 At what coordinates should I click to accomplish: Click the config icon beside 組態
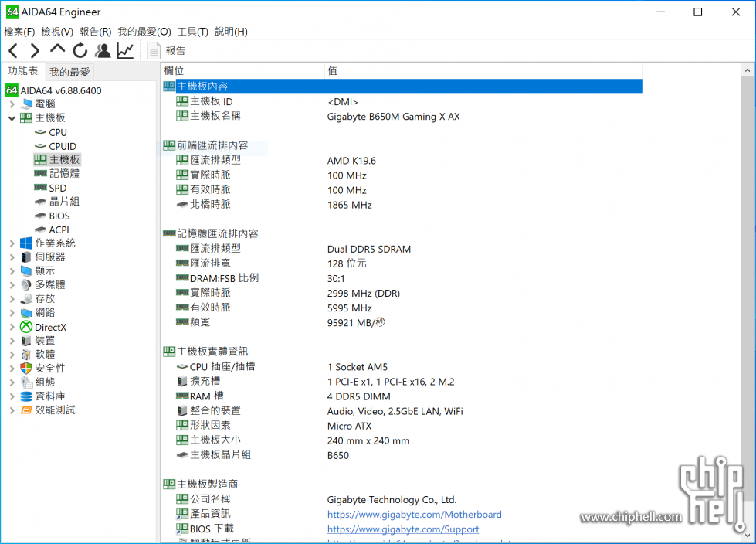coord(26,382)
